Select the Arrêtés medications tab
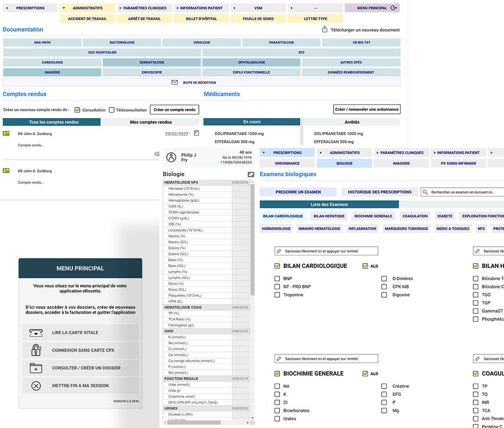Image resolution: width=504 pixels, height=428 pixels. (x=351, y=122)
